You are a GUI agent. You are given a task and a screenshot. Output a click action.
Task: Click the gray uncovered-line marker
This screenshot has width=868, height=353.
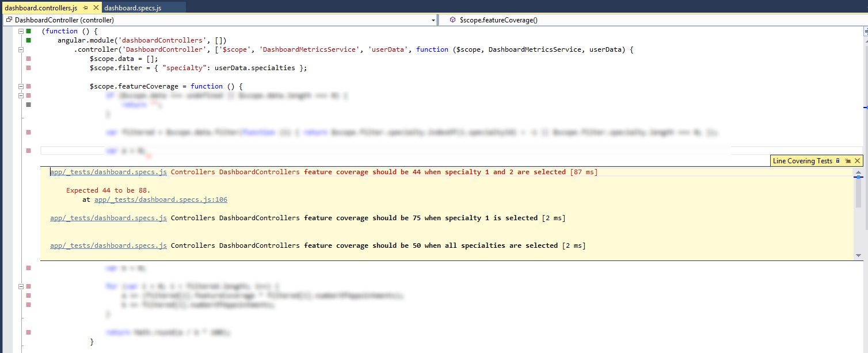tap(28, 105)
